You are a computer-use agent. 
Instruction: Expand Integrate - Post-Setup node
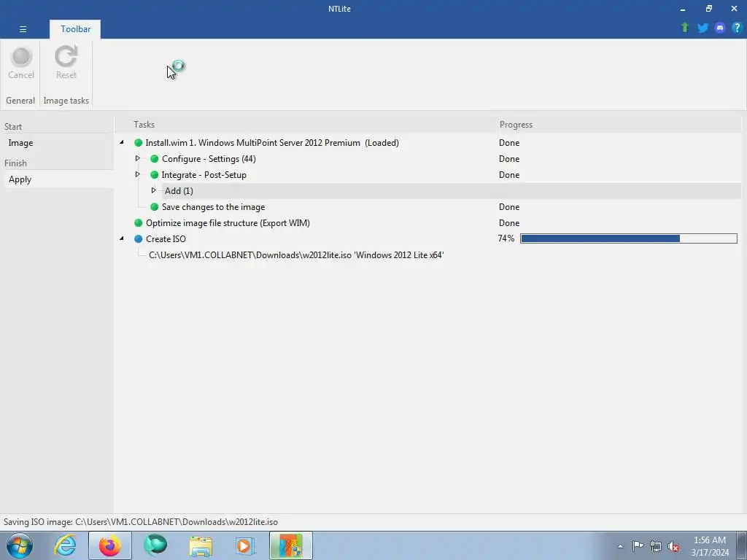(x=138, y=174)
